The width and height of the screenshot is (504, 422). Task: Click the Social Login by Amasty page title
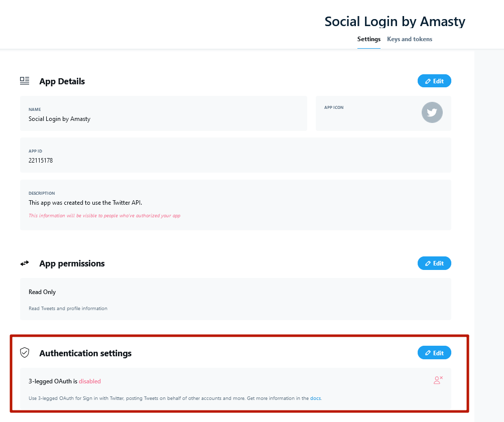(x=395, y=22)
